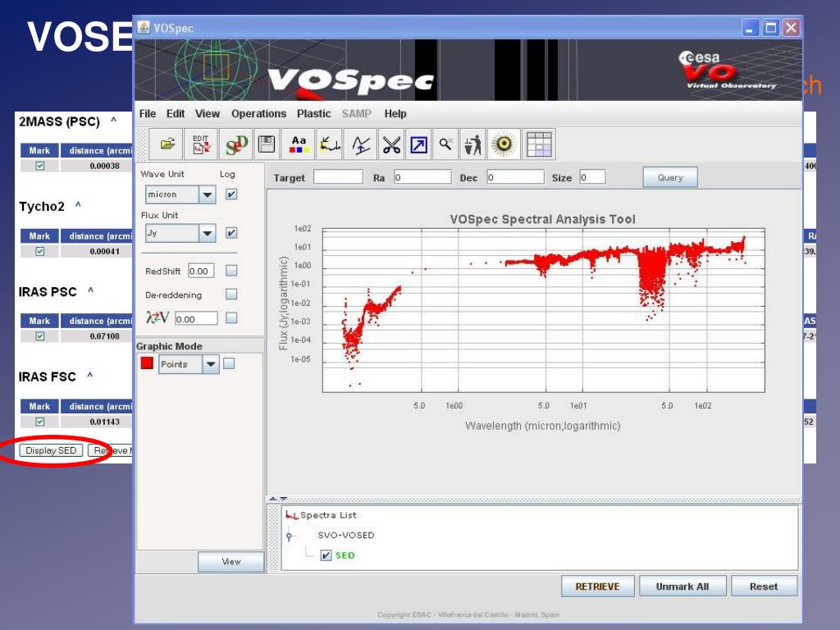Click the Target input field
The width and height of the screenshot is (840, 630).
tap(338, 177)
